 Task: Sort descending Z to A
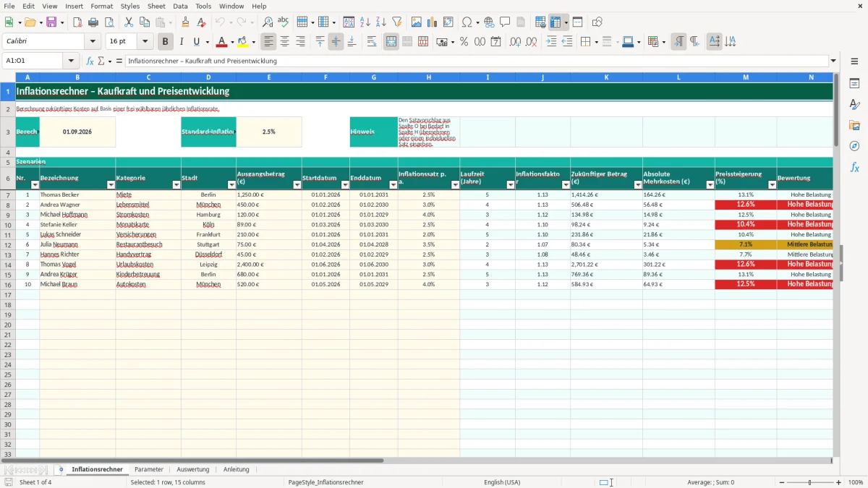381,22
